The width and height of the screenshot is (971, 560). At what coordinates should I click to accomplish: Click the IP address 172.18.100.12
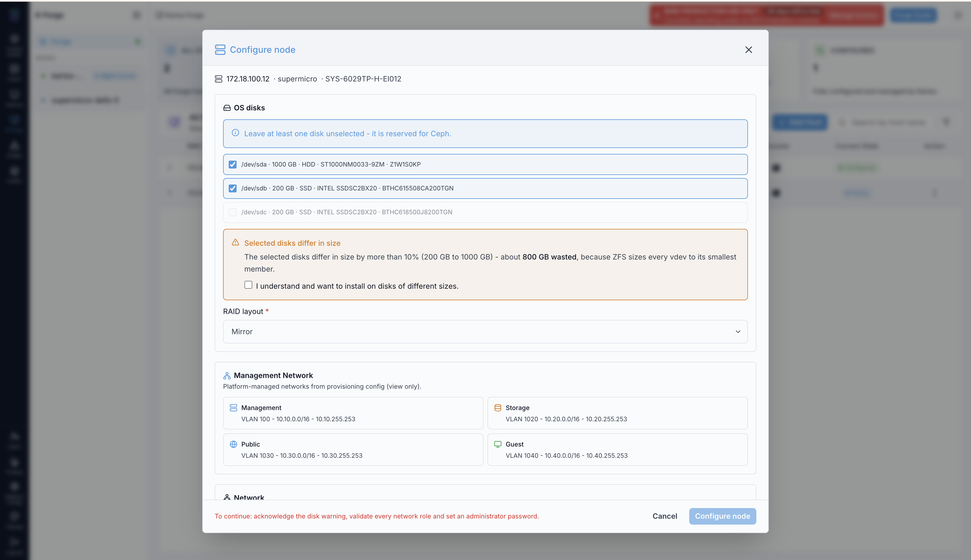point(248,79)
